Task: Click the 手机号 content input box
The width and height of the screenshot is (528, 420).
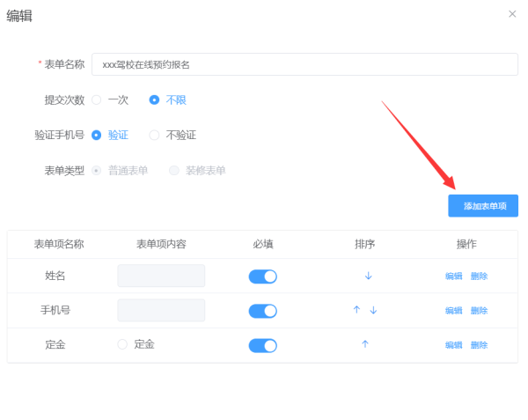Action: (161, 310)
